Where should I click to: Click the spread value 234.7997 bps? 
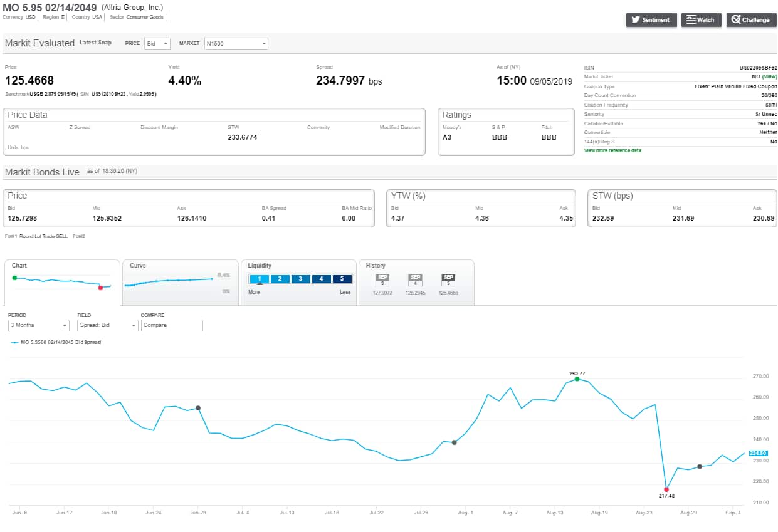coord(349,81)
